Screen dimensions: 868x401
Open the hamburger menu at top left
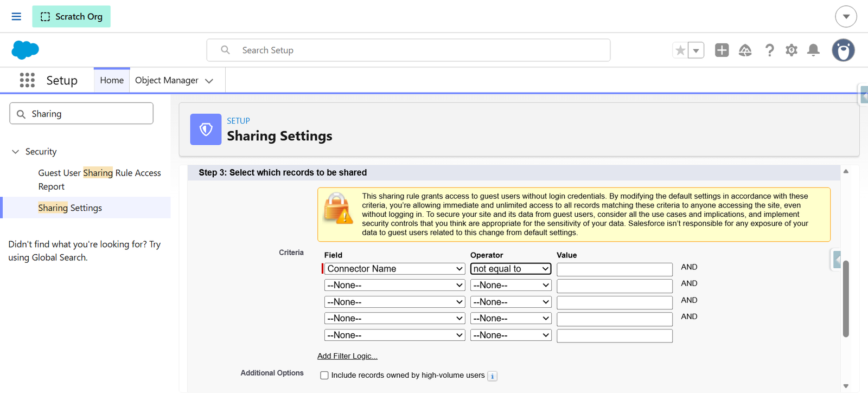coord(16,16)
